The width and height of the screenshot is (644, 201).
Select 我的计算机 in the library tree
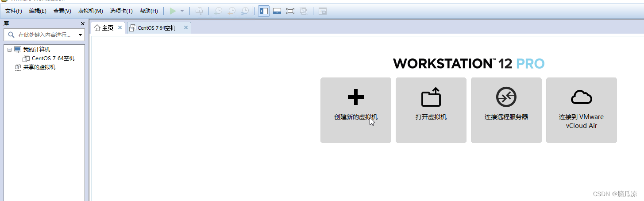pos(37,50)
